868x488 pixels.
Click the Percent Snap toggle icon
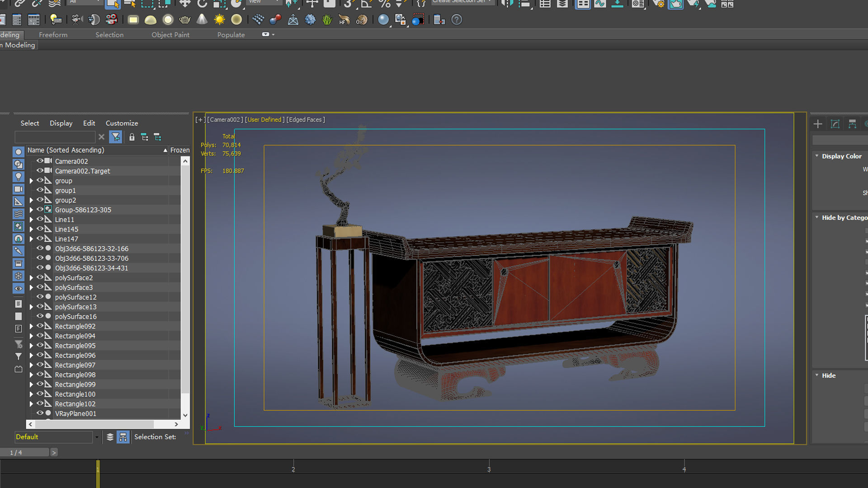(384, 4)
